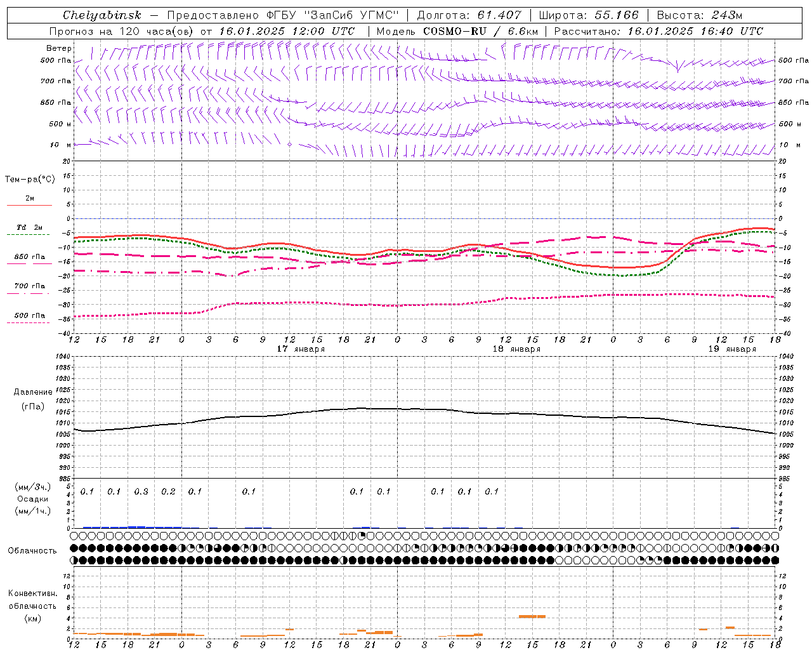Click the '18 января' date label
The width and height of the screenshot is (812, 650).
tap(516, 349)
